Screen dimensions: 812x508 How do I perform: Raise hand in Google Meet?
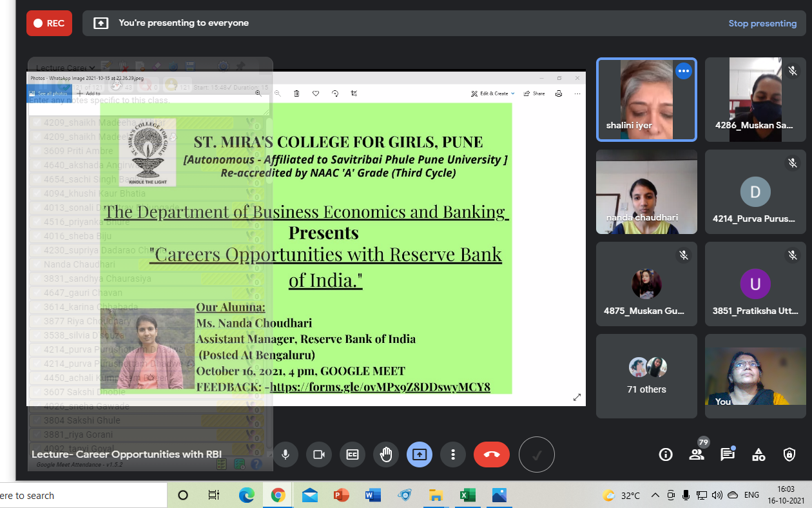pyautogui.click(x=386, y=454)
